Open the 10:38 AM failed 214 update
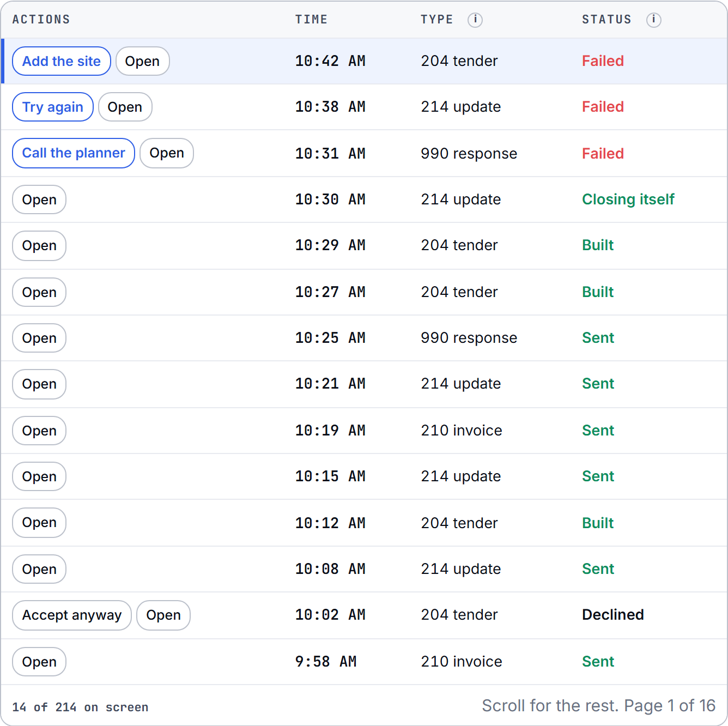 125,107
